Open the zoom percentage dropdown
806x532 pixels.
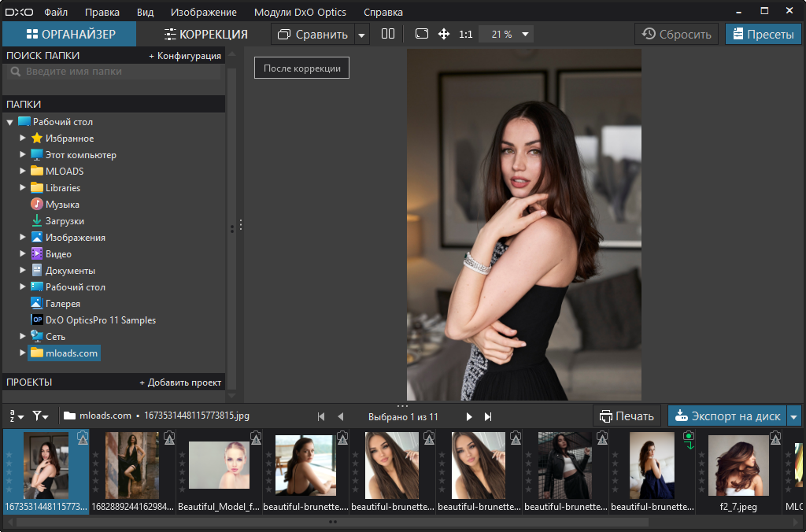pos(525,34)
